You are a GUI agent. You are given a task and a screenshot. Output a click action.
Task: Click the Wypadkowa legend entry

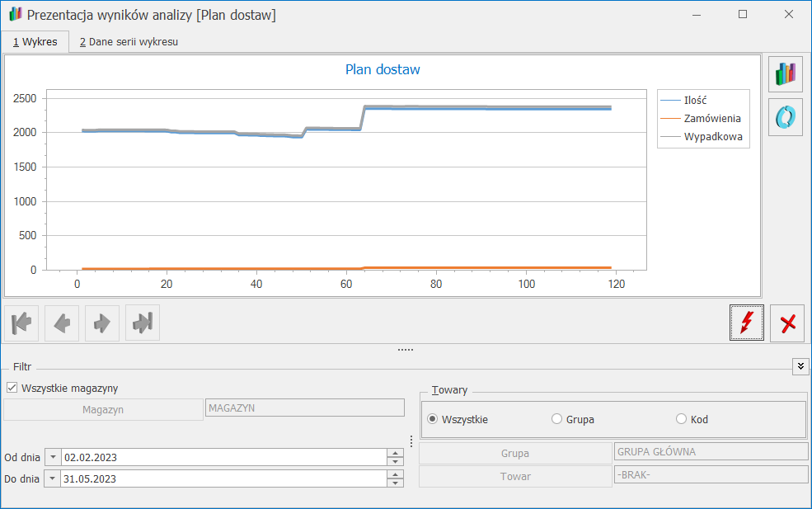click(702, 137)
